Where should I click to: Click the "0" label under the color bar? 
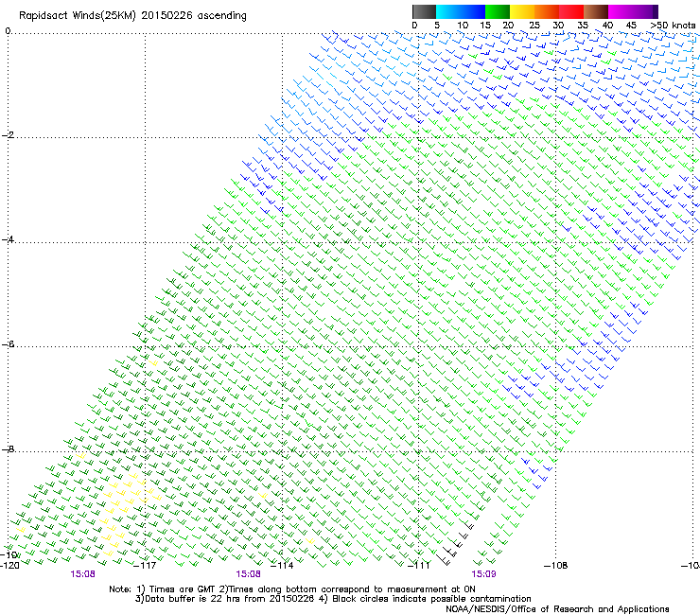click(x=414, y=26)
